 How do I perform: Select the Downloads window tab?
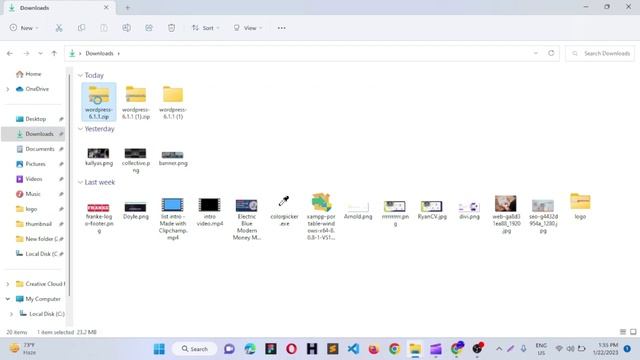pos(59,8)
